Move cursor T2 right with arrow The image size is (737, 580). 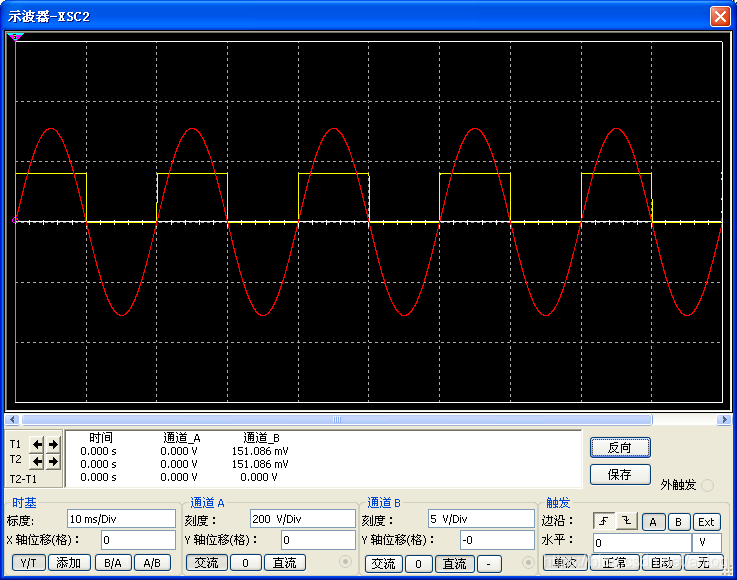[x=54, y=462]
